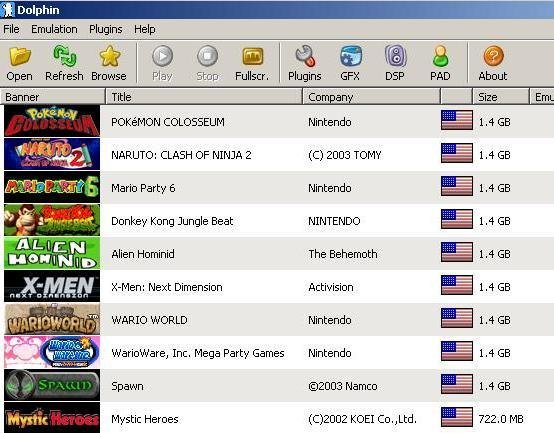Click the US flag in the WarioWare row
Image resolution: width=554 pixels, height=433 pixels.
457,351
